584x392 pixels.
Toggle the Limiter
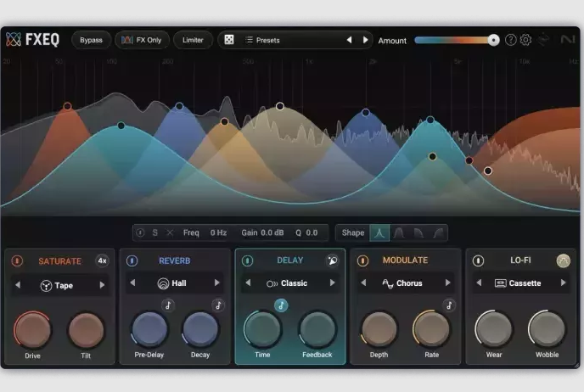(193, 40)
